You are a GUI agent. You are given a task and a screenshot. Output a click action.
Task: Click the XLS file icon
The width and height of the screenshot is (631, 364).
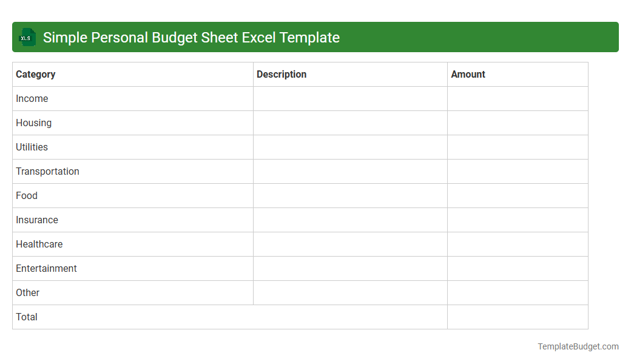27,37
